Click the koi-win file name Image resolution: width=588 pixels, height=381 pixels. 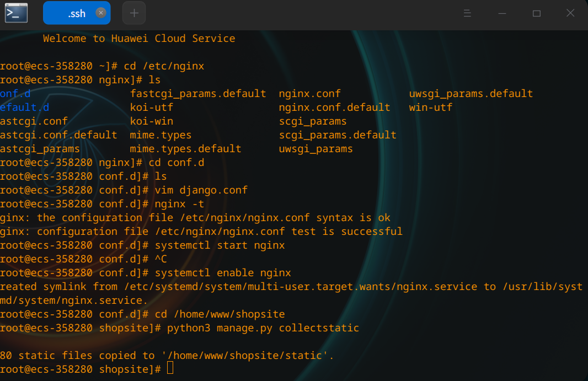click(x=151, y=121)
